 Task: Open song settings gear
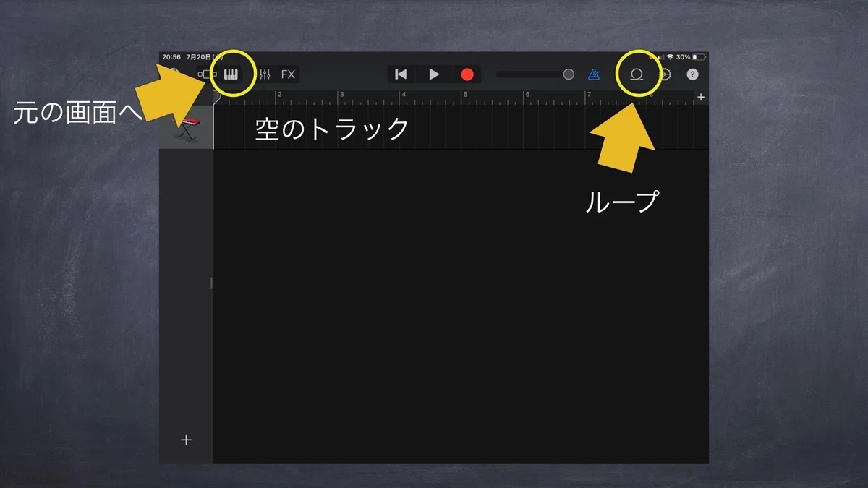(665, 74)
